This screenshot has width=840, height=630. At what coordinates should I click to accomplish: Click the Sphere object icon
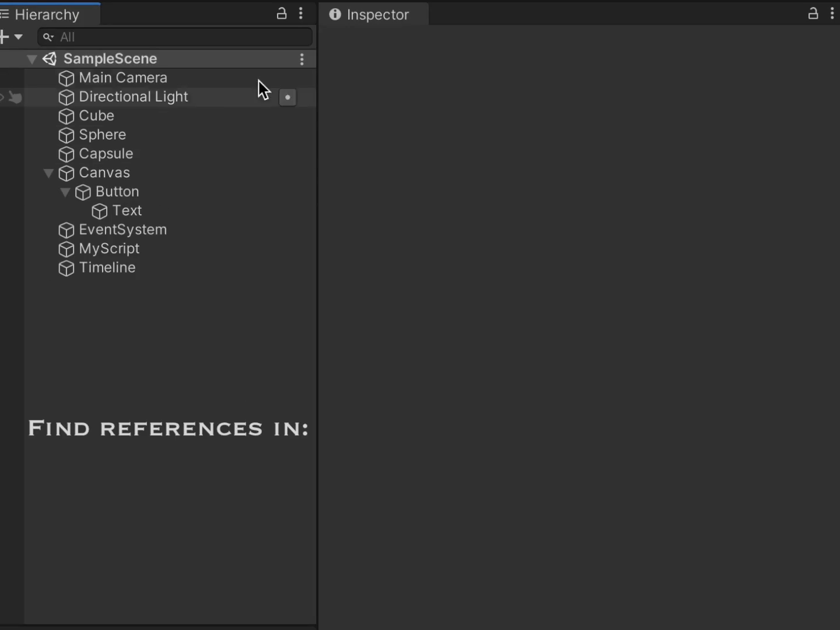(66, 135)
